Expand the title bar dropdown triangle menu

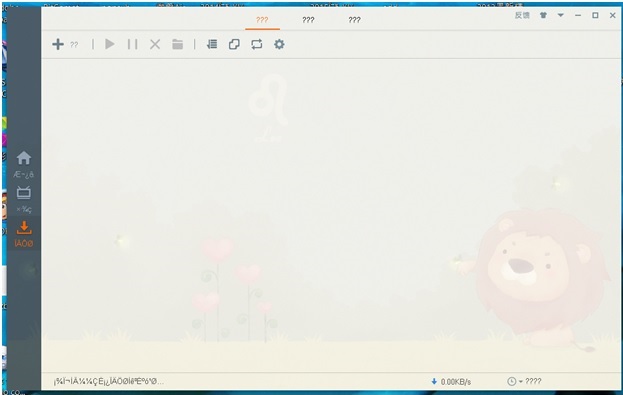click(561, 15)
